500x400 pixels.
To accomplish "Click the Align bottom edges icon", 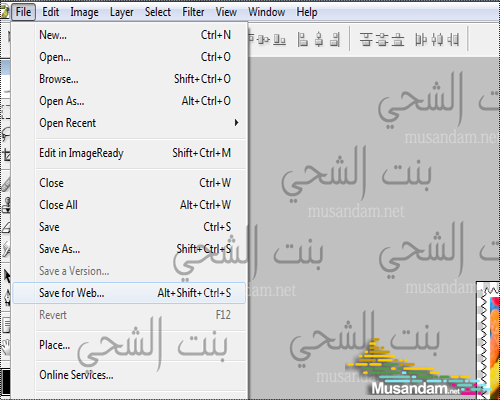I will click(279, 40).
